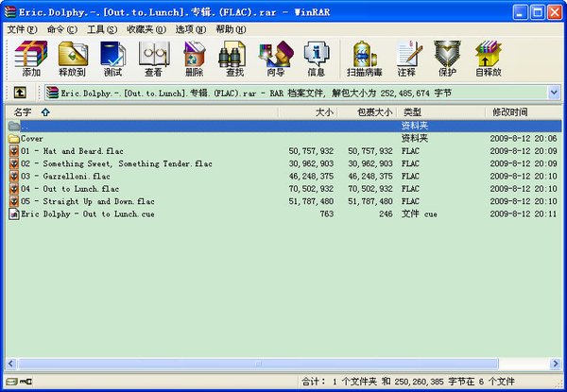Click the icon of 01 - Hat and Beard.flac
The image size is (567, 392).
point(14,151)
